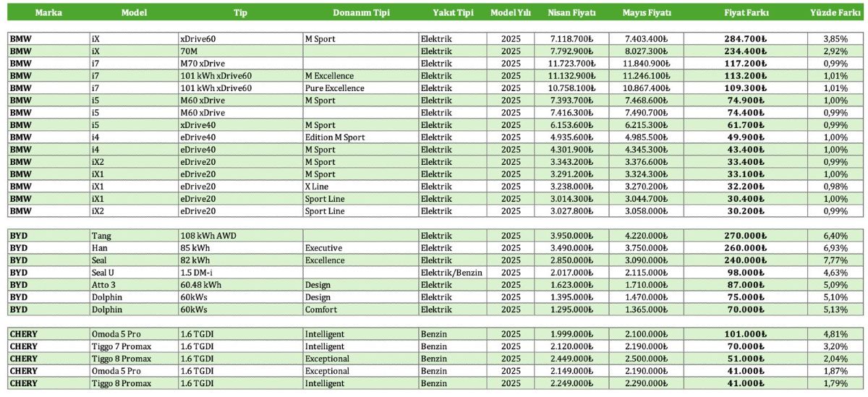Select the Yakıt Tipi header cell
The height and width of the screenshot is (397, 868).
point(452,13)
